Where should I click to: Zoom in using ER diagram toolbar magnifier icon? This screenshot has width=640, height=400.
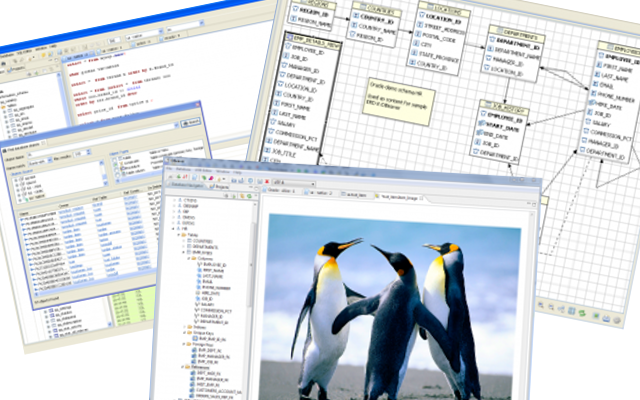click(x=541, y=305)
